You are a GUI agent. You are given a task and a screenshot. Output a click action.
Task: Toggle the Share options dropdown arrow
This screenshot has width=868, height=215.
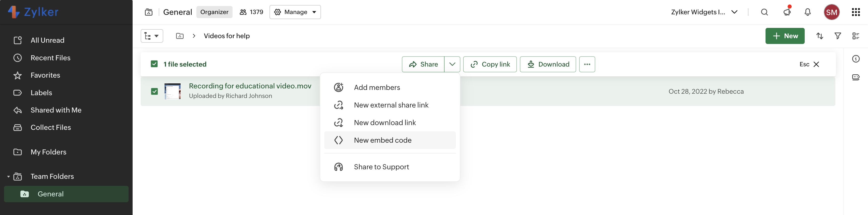(x=452, y=64)
